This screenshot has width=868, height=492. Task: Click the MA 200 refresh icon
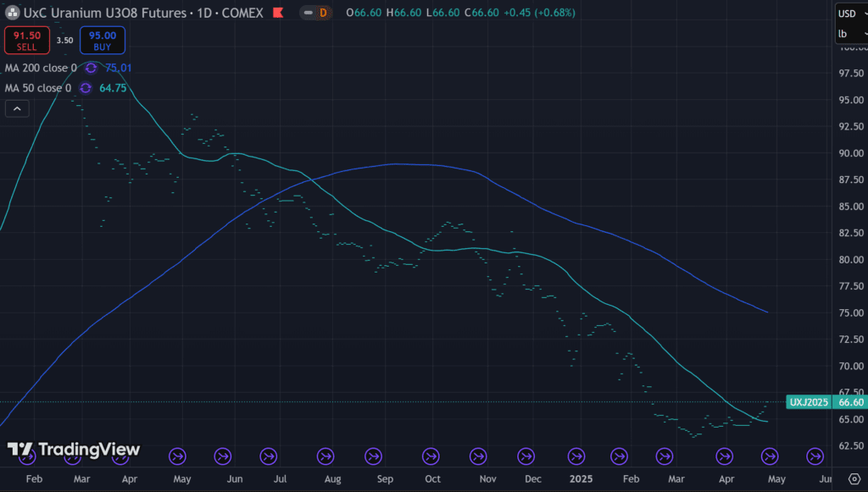pos(92,68)
